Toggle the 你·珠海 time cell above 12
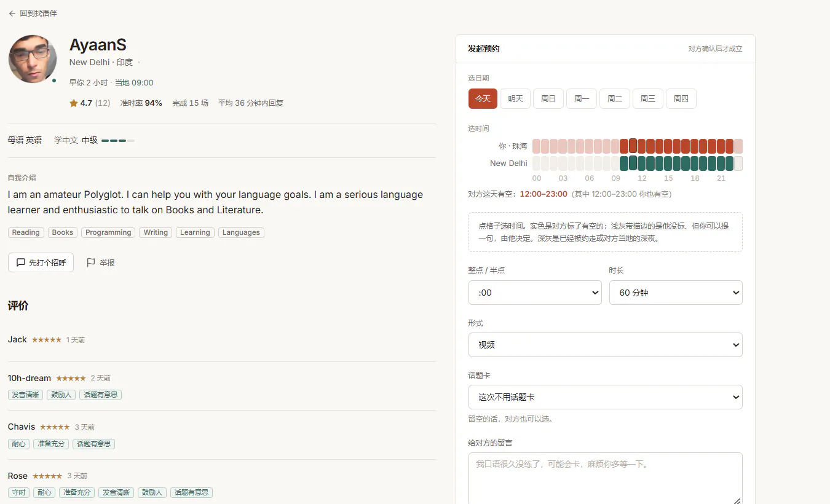 [642, 146]
